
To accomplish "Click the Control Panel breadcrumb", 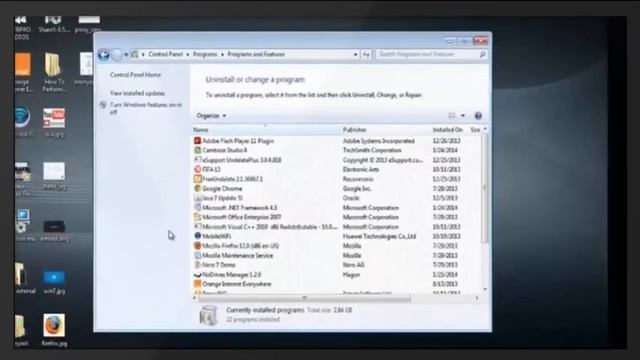I will (x=165, y=54).
